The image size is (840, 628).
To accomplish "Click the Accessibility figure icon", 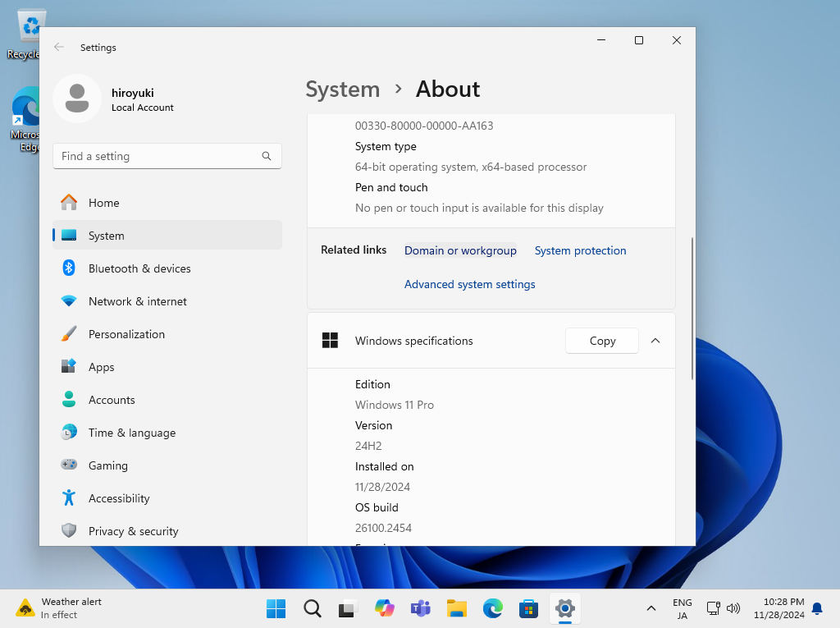I will click(x=69, y=497).
